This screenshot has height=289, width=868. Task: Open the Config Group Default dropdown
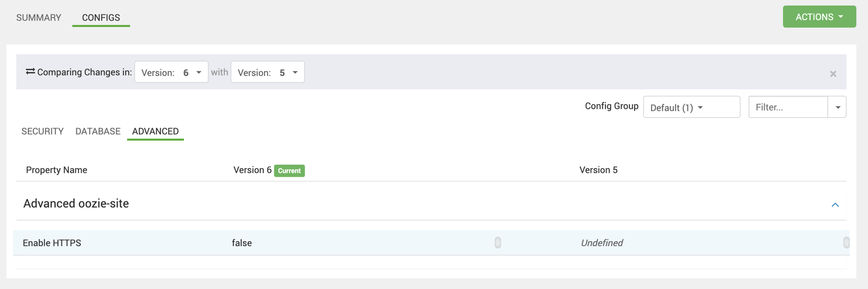point(691,107)
